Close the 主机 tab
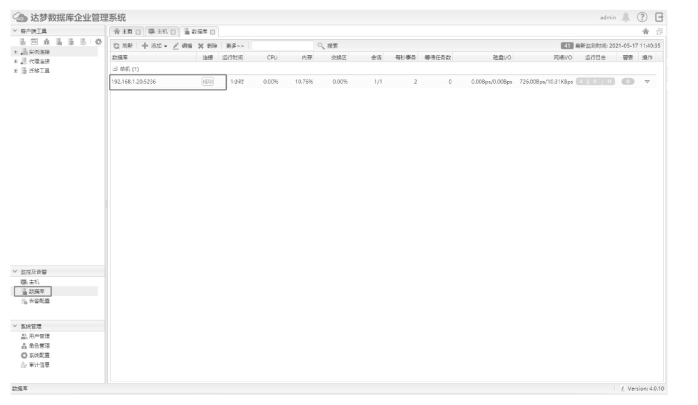The image size is (698, 405). (x=173, y=32)
